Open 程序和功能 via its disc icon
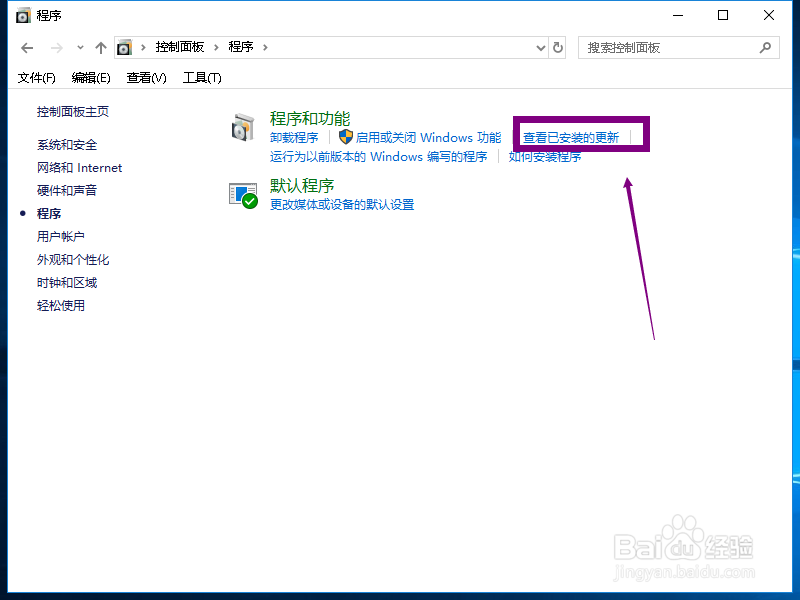The height and width of the screenshot is (600, 800). point(243,127)
